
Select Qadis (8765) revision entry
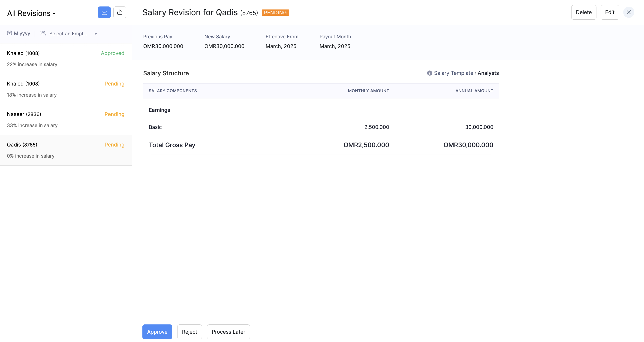click(x=66, y=150)
